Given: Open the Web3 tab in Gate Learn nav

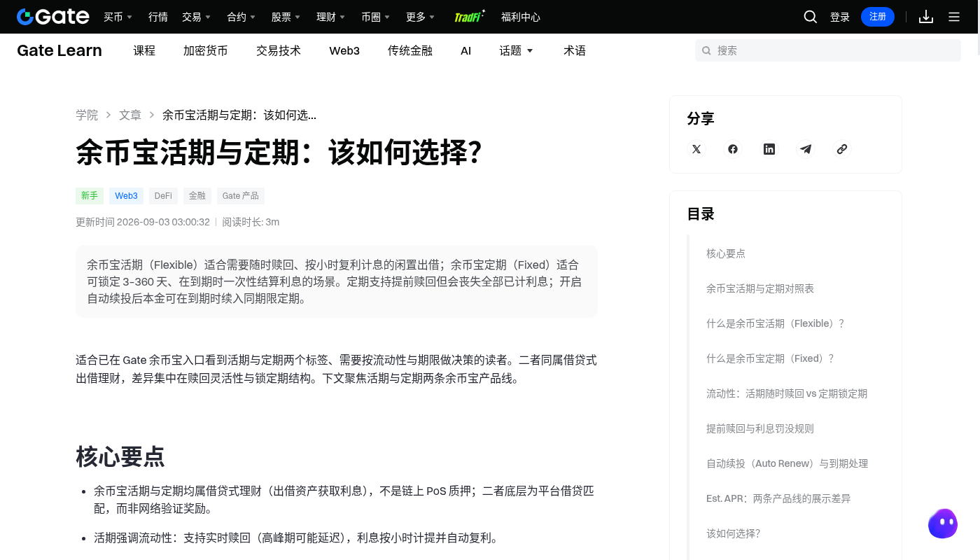Looking at the screenshot, I should [x=344, y=50].
